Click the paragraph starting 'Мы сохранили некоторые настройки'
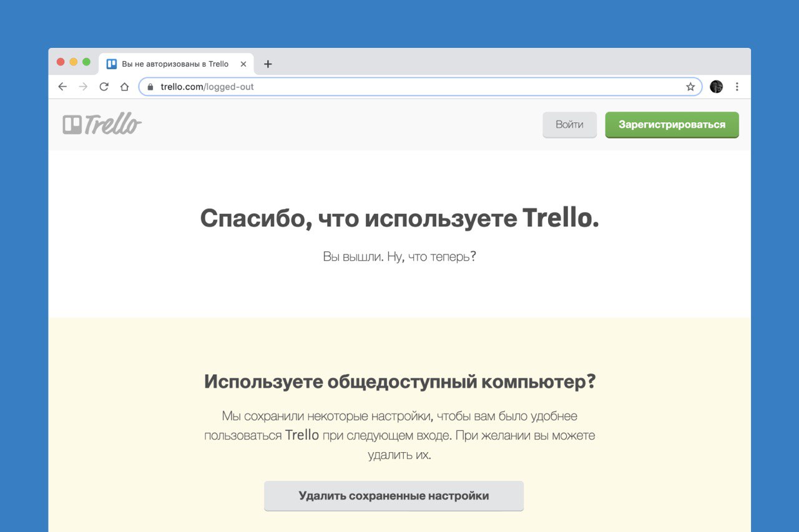The image size is (799, 532). point(399,435)
